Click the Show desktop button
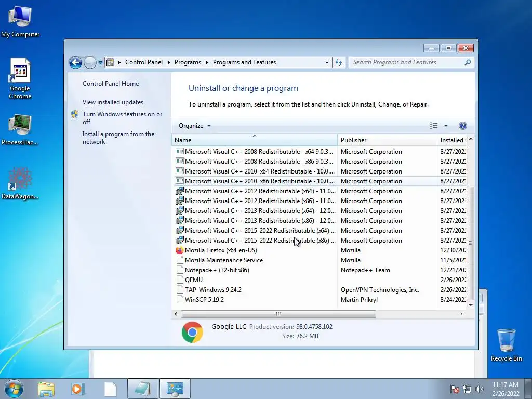This screenshot has width=532, height=399. pyautogui.click(x=528, y=389)
